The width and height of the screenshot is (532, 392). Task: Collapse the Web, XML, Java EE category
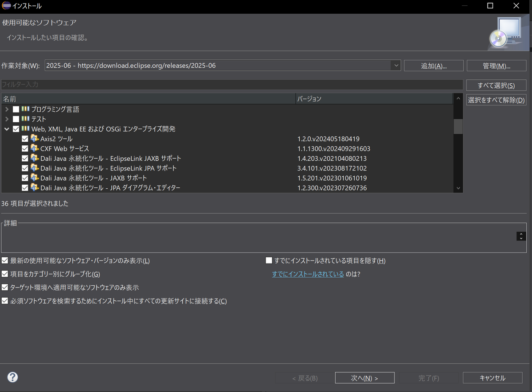[7, 129]
